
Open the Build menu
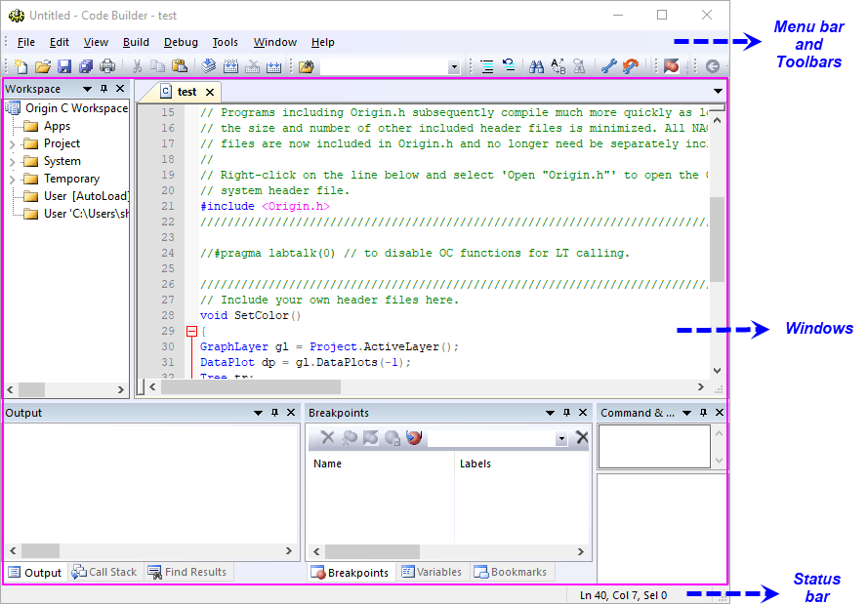(x=136, y=42)
